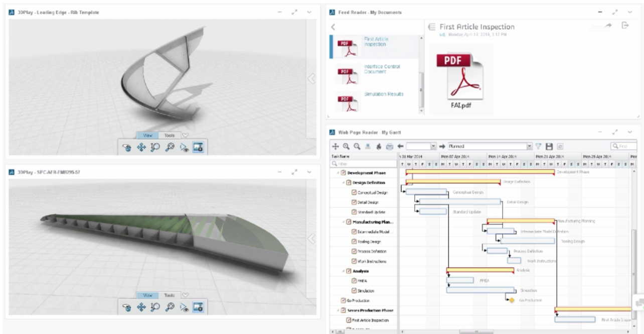Collapse the Design Definition tree node
The width and height of the screenshot is (644, 334).
(344, 183)
